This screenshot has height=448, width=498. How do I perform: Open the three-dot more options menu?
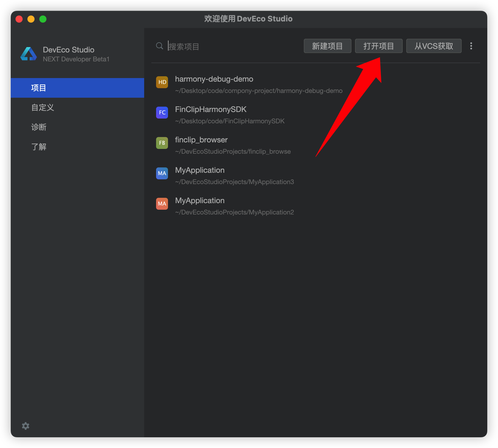471,46
